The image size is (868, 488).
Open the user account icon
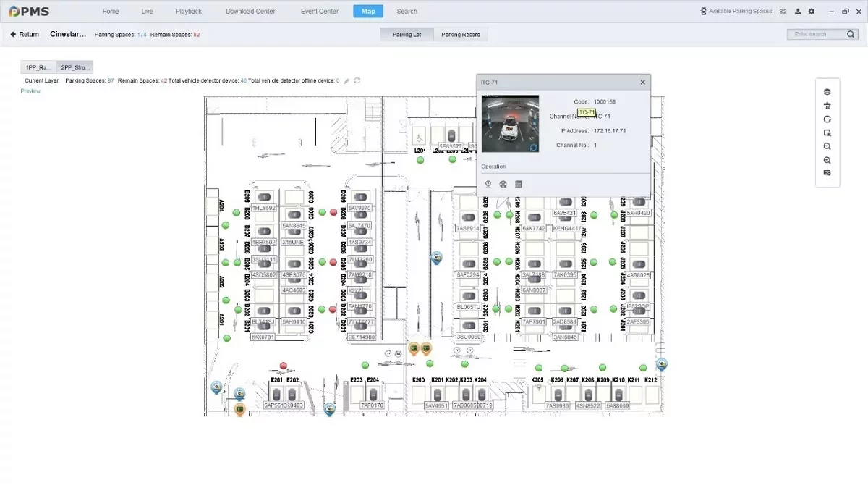[x=798, y=12]
